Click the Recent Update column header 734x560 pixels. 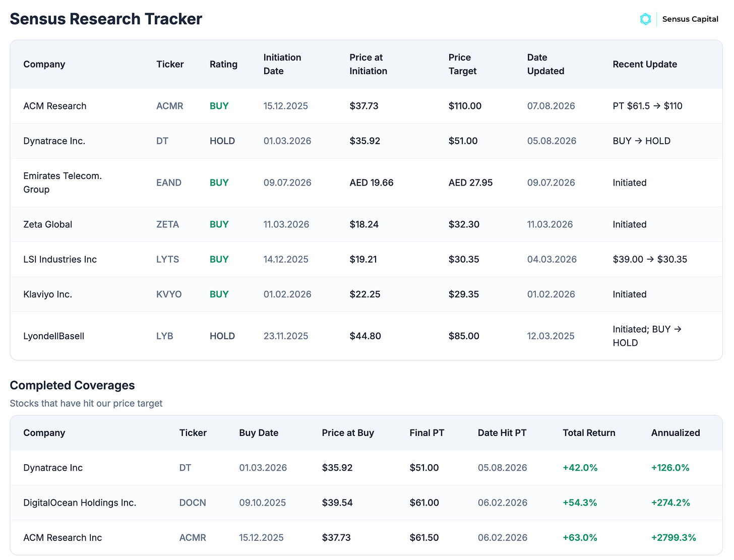pos(645,65)
